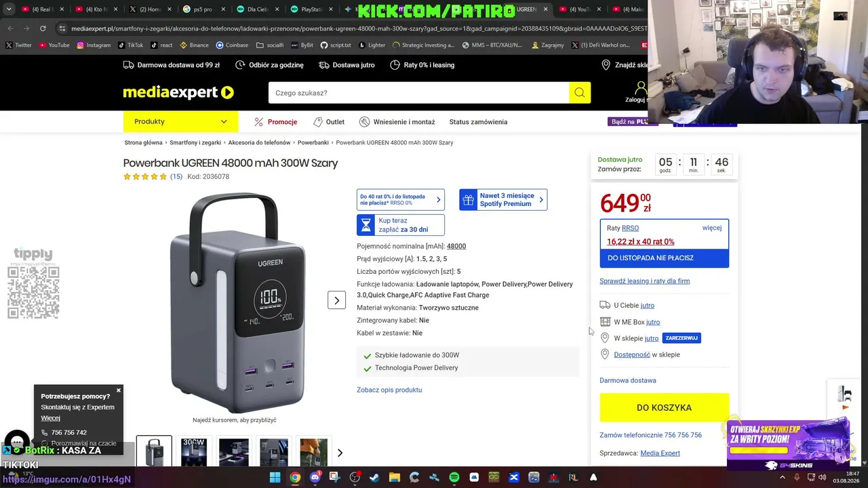Open the Instagram bookmark
868x488 pixels.
[94, 45]
